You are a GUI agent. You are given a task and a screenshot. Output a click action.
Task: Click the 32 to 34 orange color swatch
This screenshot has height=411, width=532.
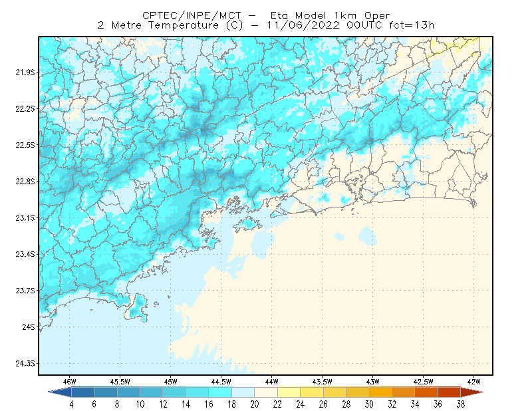coord(404,392)
